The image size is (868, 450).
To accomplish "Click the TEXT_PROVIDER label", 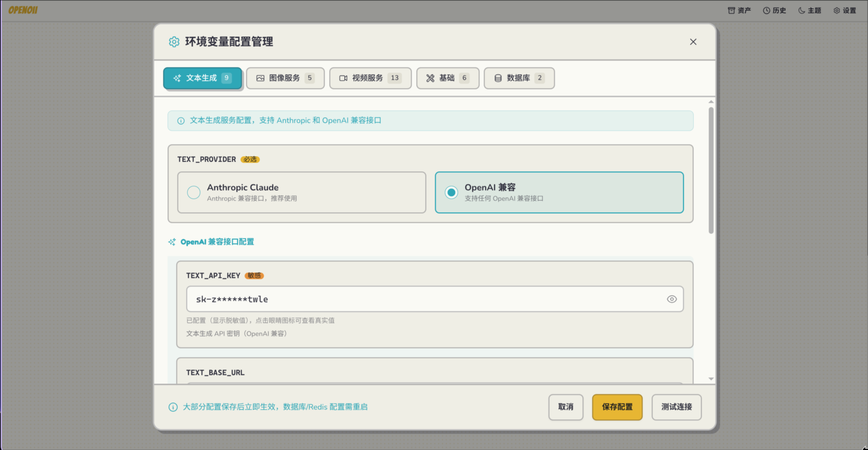I will click(207, 160).
